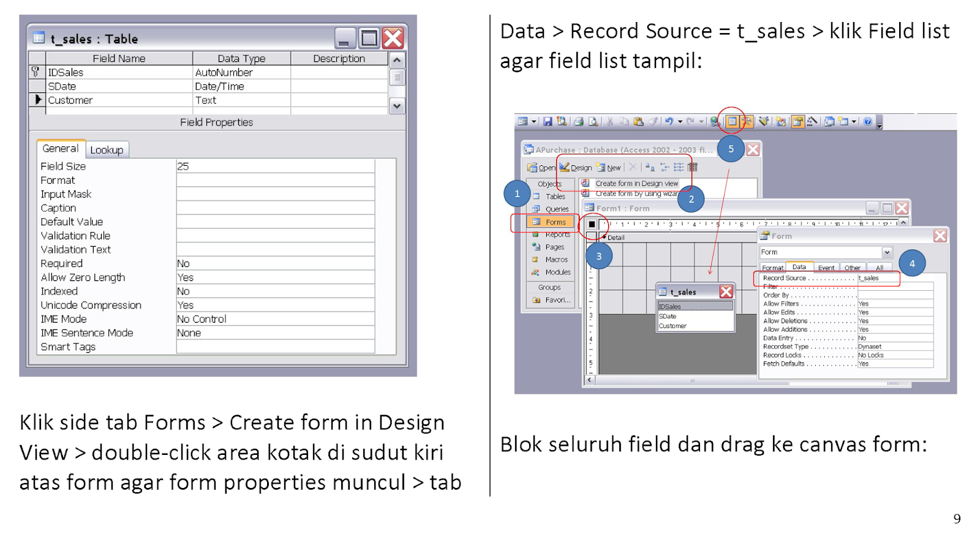Click the Build wand icon
980x540 pixels.
point(812,121)
